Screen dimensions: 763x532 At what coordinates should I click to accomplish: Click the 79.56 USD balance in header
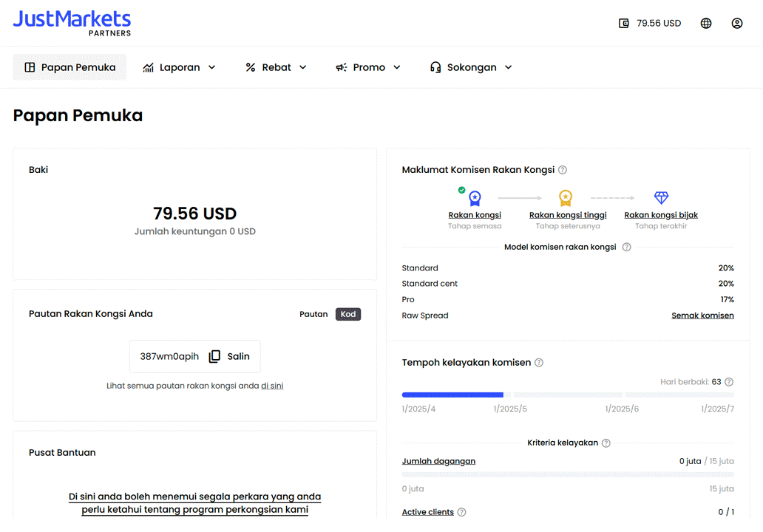(x=659, y=24)
